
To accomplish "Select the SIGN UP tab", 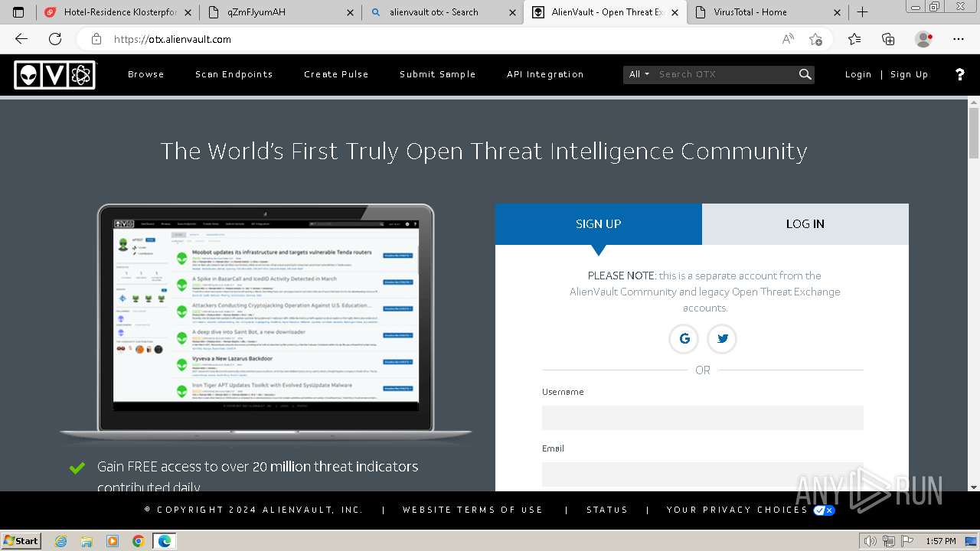I will pos(599,224).
